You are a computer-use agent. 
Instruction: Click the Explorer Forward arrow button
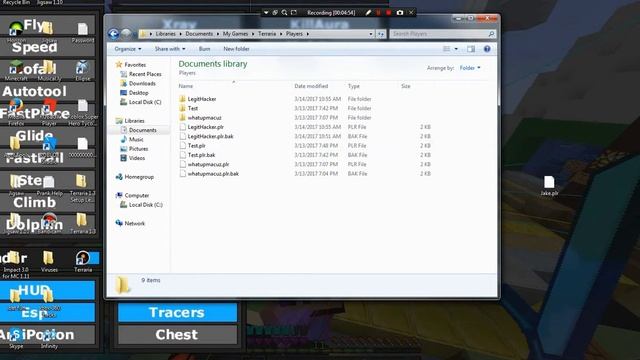(x=127, y=34)
